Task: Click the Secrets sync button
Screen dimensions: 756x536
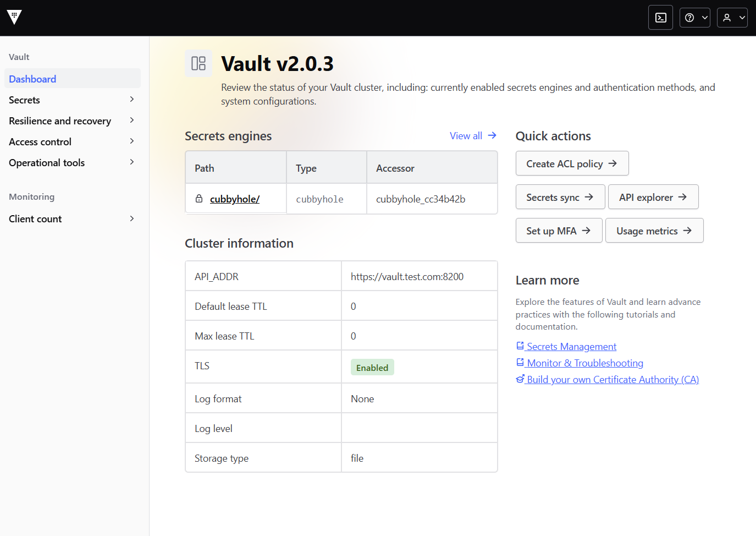Action: tap(560, 197)
